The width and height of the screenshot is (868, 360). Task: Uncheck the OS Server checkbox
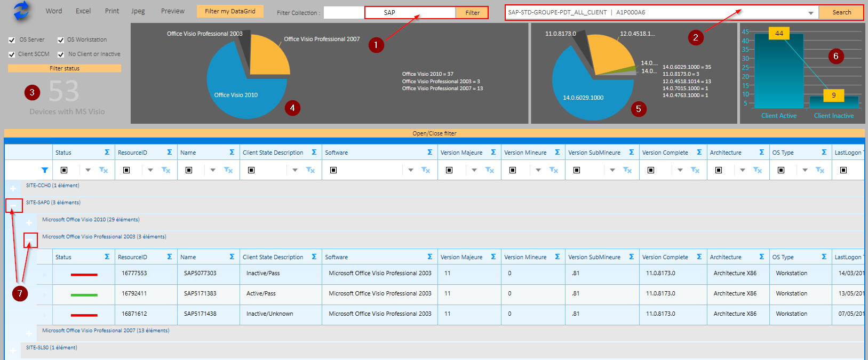(12, 40)
